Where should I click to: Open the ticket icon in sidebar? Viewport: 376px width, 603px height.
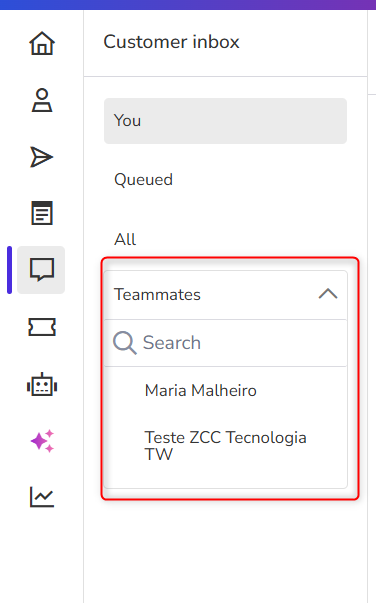(42, 327)
